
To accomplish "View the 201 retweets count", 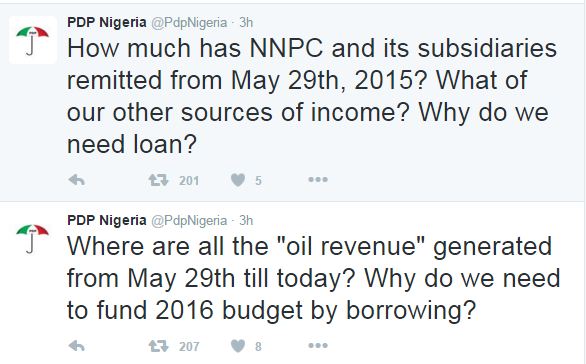I will click(x=189, y=181).
